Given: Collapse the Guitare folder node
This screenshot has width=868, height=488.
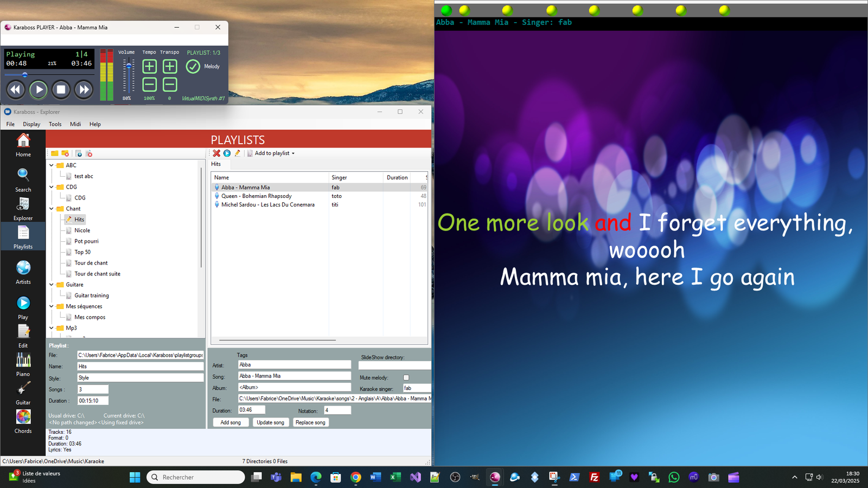Looking at the screenshot, I should [x=52, y=285].
